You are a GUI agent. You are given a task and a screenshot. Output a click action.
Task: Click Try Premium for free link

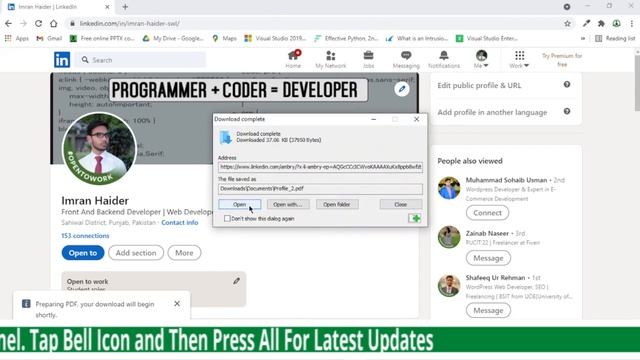[562, 60]
